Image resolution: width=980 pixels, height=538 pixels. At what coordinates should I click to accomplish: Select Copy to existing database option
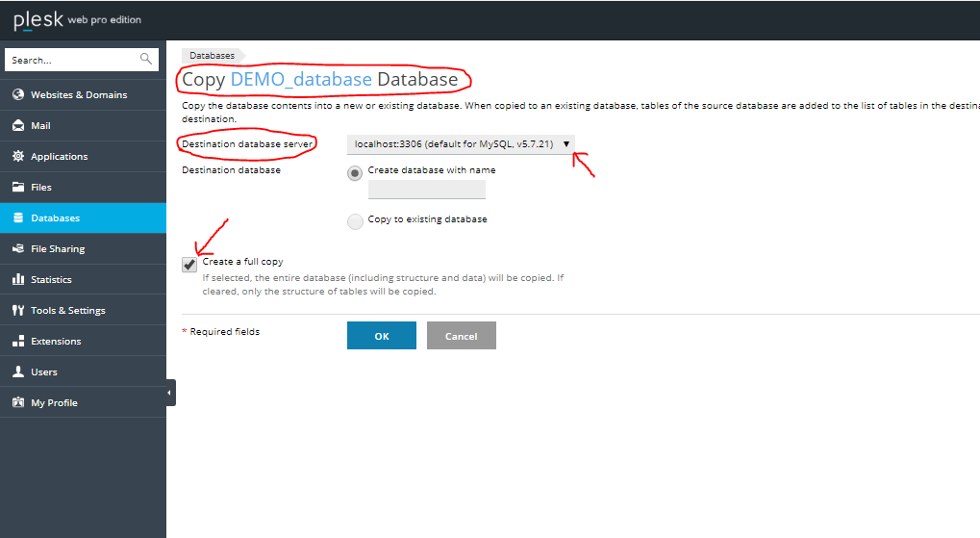[356, 221]
